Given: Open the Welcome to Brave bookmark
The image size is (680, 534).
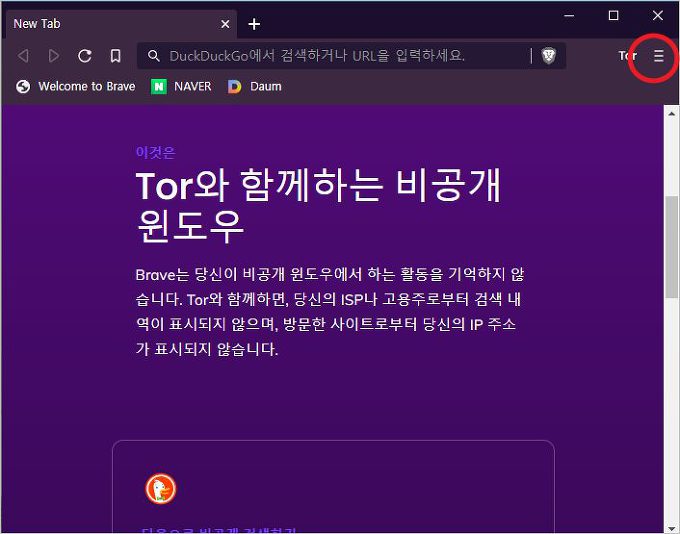Looking at the screenshot, I should 76,87.
